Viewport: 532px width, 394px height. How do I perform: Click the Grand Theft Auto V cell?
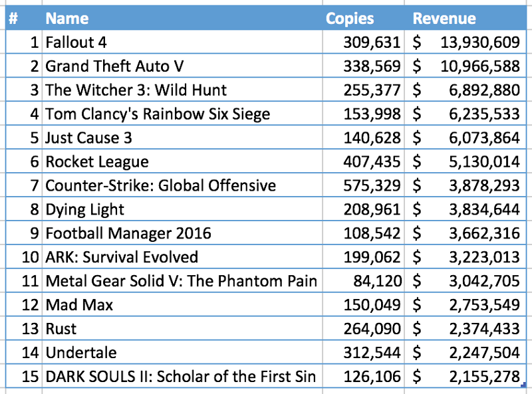coord(182,66)
